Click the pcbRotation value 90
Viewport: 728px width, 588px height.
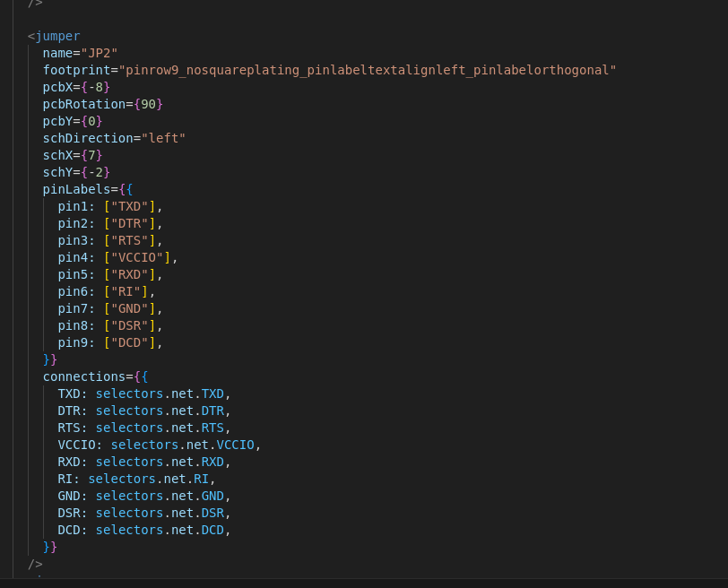coord(149,104)
